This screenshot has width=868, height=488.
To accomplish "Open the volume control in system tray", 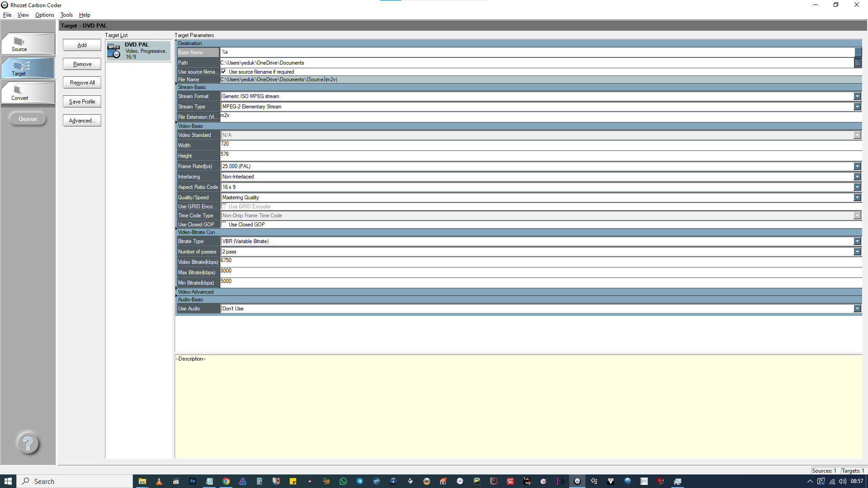I will [x=843, y=481].
